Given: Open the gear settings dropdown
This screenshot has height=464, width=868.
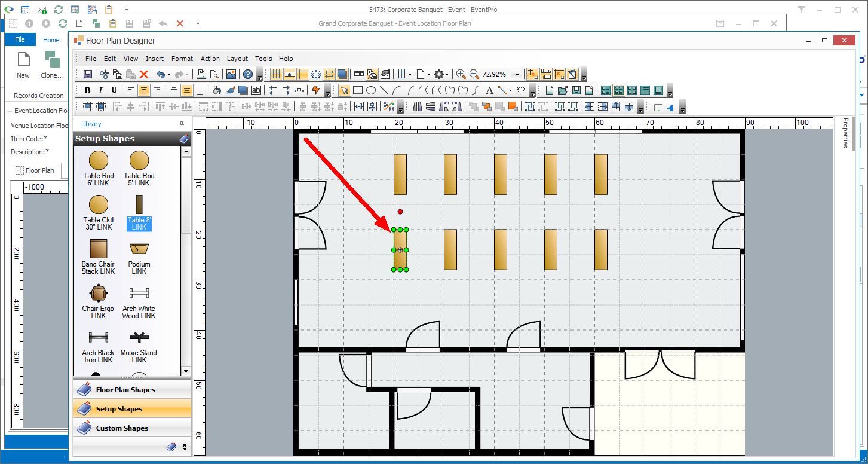Looking at the screenshot, I should (447, 74).
